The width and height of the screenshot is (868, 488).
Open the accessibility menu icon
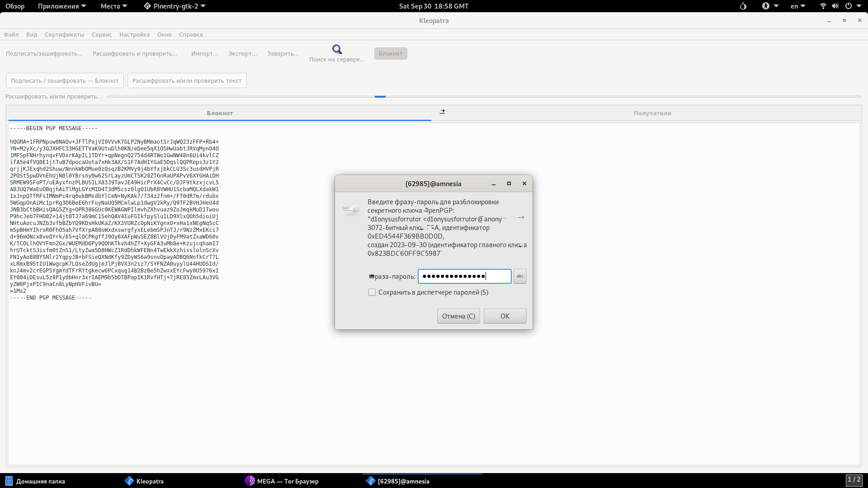766,6
